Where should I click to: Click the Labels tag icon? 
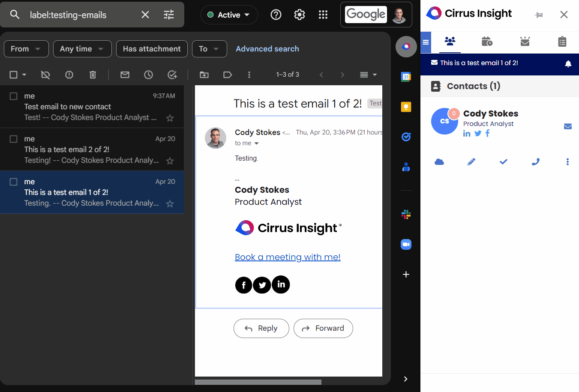pyautogui.click(x=228, y=75)
